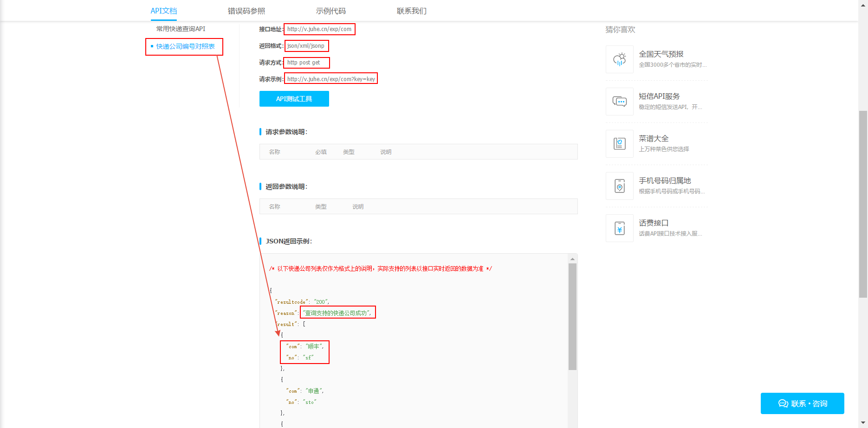The image size is (868, 428).
Task: Click the 查询支持的快递公司成功 reason value
Action: 337,313
